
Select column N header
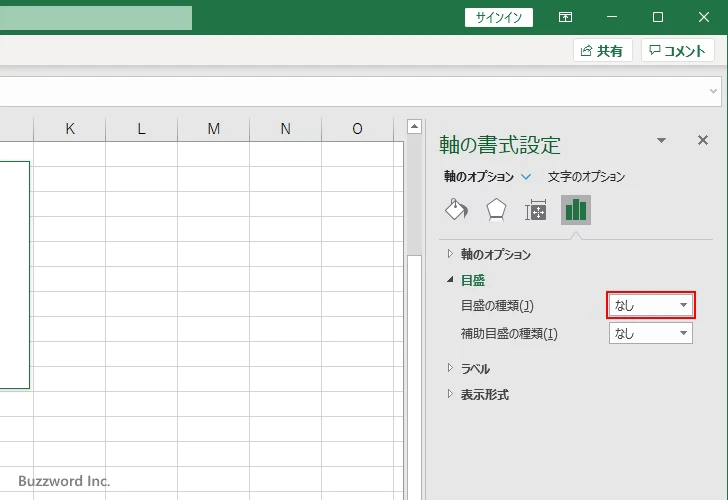coord(286,129)
